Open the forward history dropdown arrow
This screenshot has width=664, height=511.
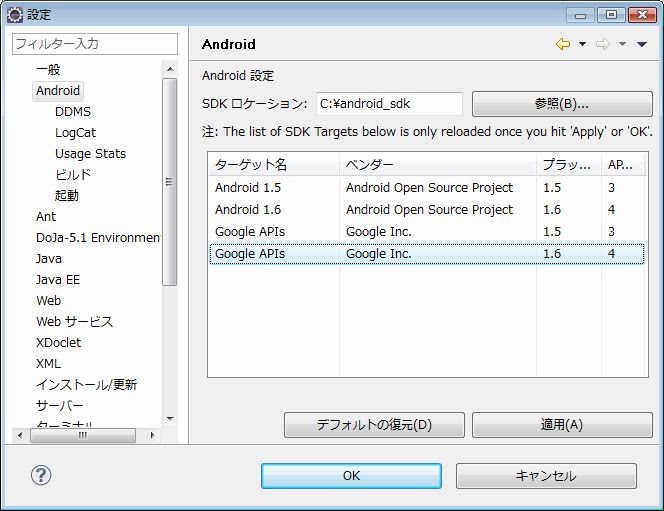(x=622, y=45)
